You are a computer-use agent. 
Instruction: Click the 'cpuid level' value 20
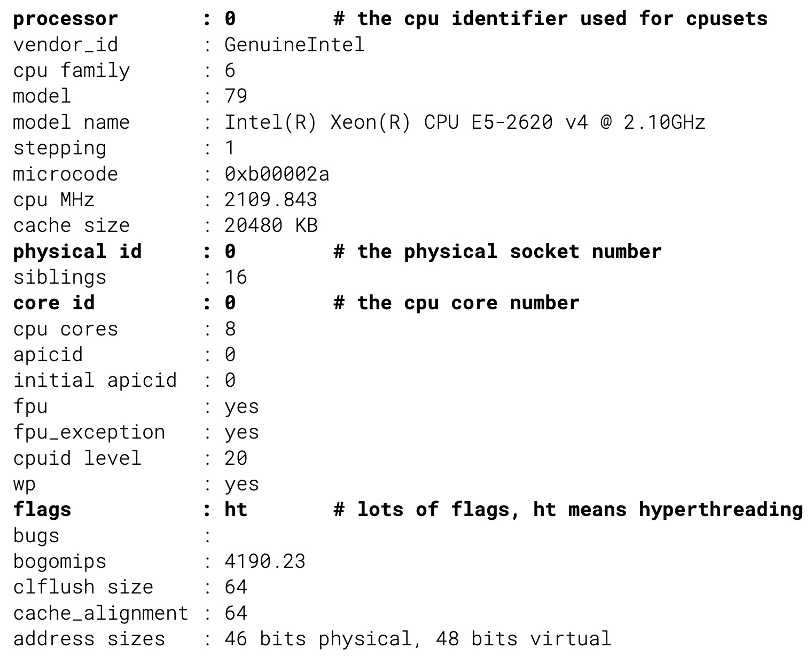(236, 458)
